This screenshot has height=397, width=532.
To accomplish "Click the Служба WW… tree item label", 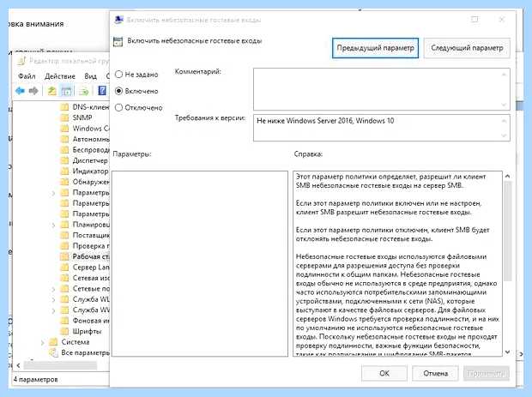I will pos(91,310).
